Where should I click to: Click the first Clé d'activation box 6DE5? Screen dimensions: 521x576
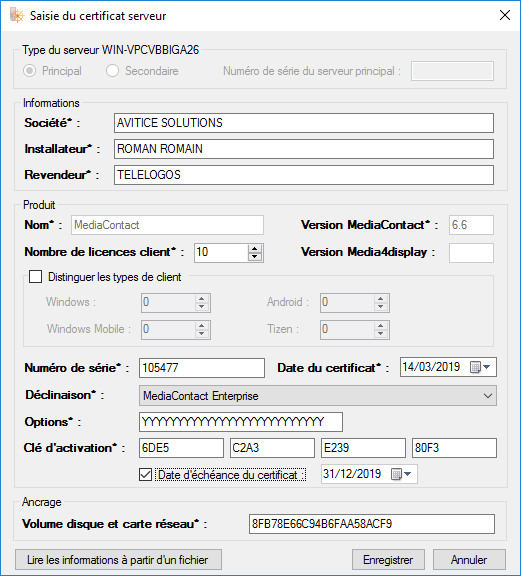coord(181,448)
